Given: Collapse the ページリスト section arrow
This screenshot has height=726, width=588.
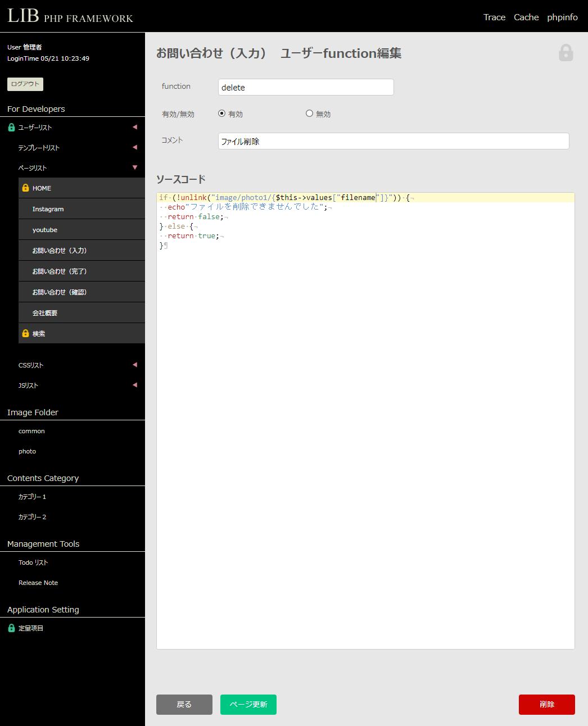Looking at the screenshot, I should point(135,167).
